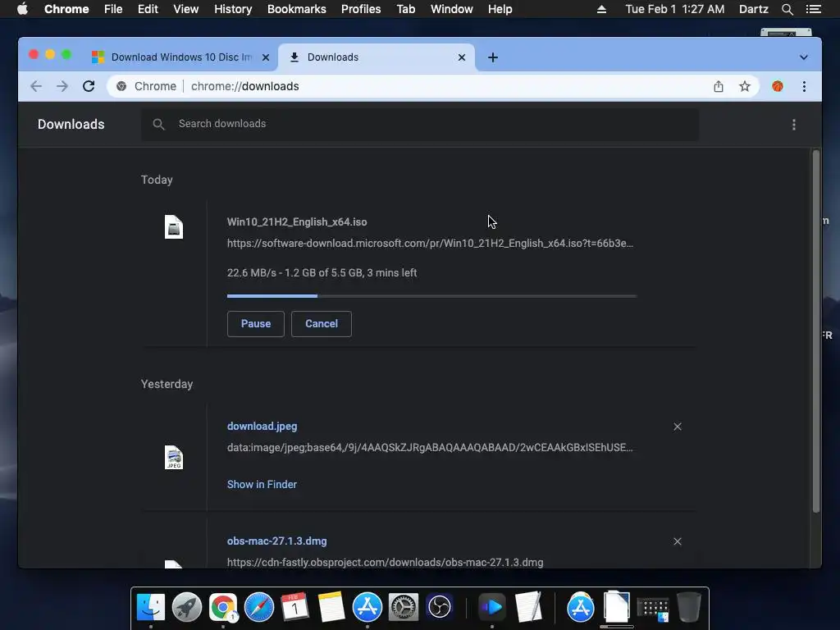Image resolution: width=840 pixels, height=630 pixels.
Task: Open Chrome's three-dot menu in the toolbar
Action: point(804,86)
